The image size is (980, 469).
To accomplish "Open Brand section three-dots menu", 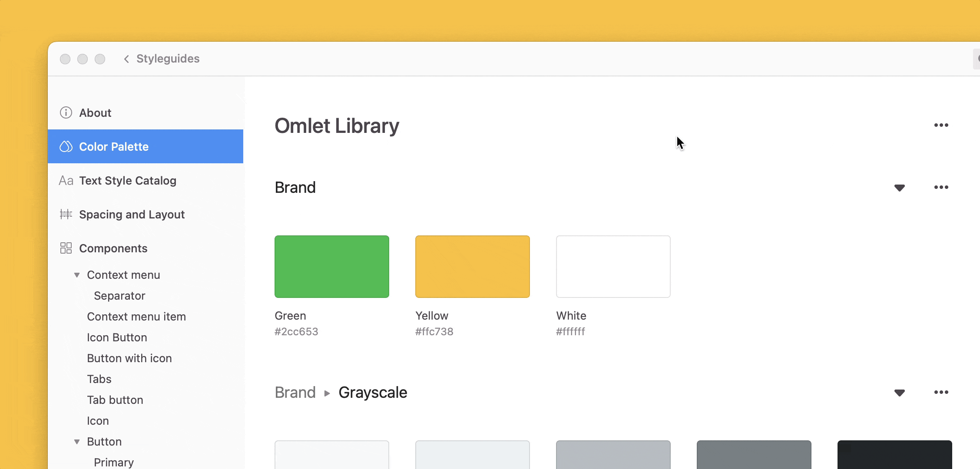I will (x=941, y=187).
